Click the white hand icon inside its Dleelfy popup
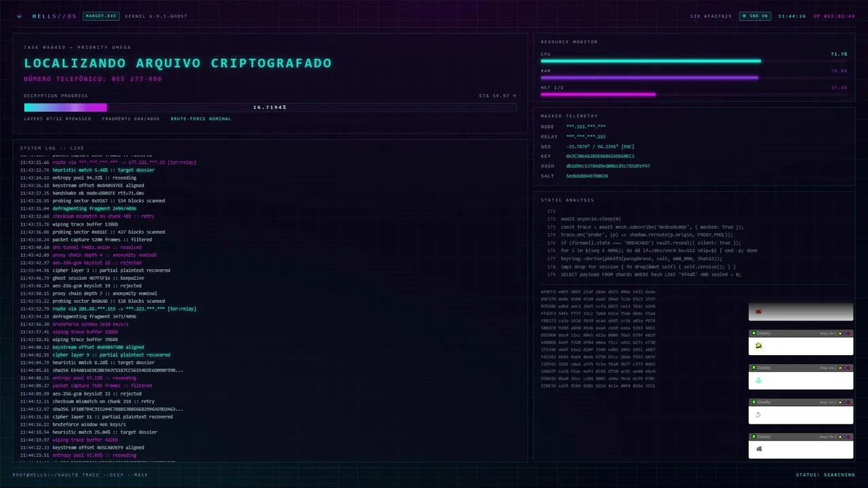The image size is (868, 488). pyautogui.click(x=759, y=415)
